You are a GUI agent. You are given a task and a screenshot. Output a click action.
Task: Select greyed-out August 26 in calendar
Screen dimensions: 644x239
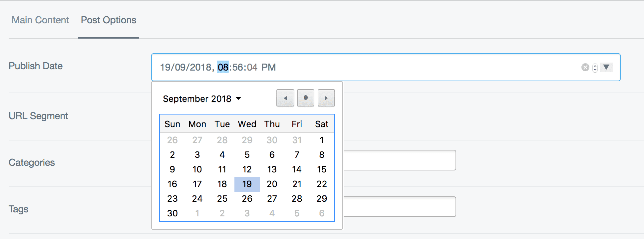tap(172, 140)
